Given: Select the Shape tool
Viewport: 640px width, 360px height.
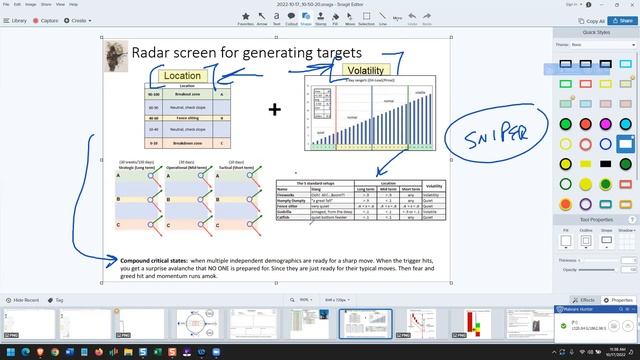Looking at the screenshot, I should [306, 18].
